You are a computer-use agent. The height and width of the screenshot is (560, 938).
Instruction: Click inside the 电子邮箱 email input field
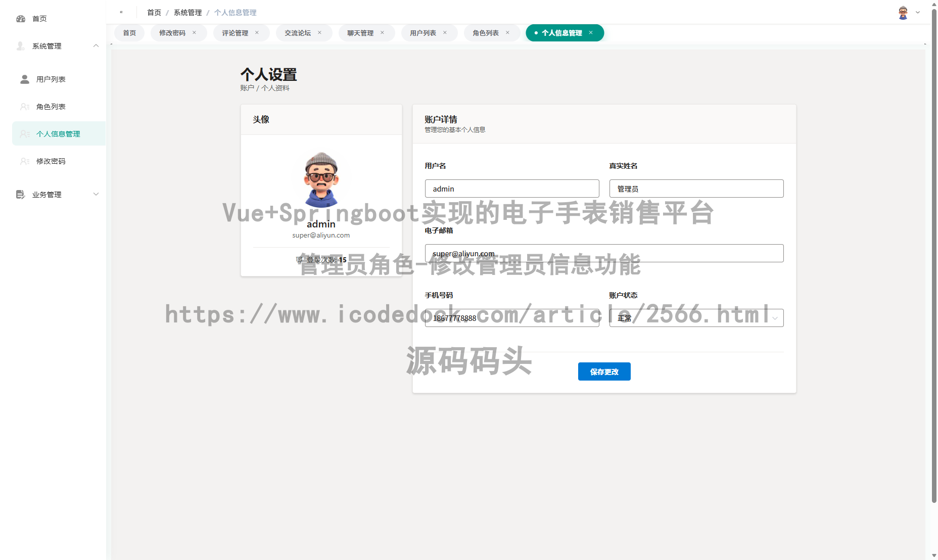[604, 253]
